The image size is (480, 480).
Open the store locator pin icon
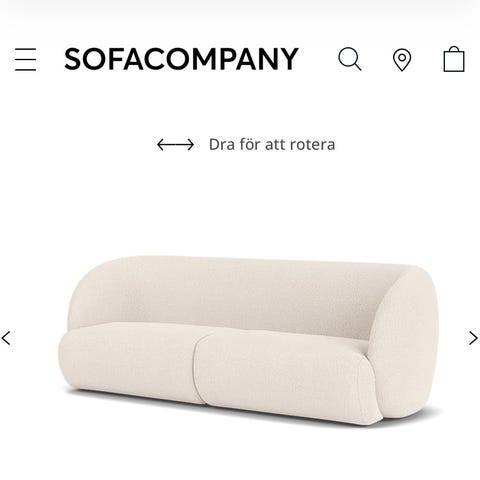pyautogui.click(x=402, y=60)
